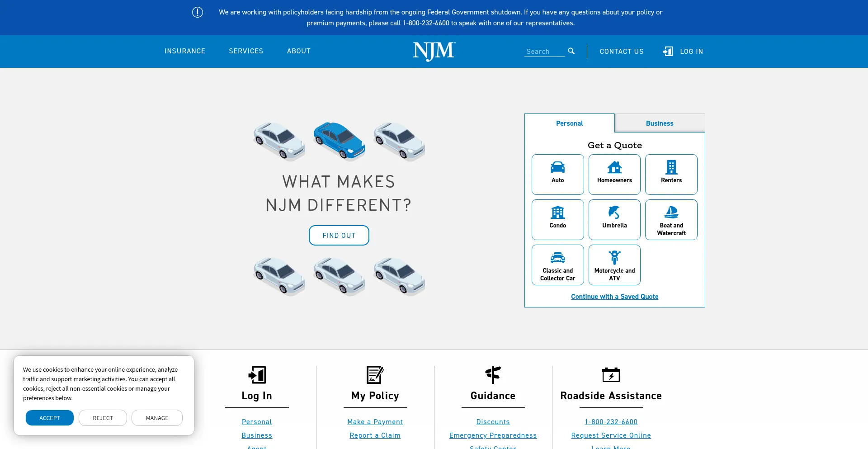Viewport: 868px width, 449px height.
Task: Switch to the Personal quote tab
Action: [570, 123]
